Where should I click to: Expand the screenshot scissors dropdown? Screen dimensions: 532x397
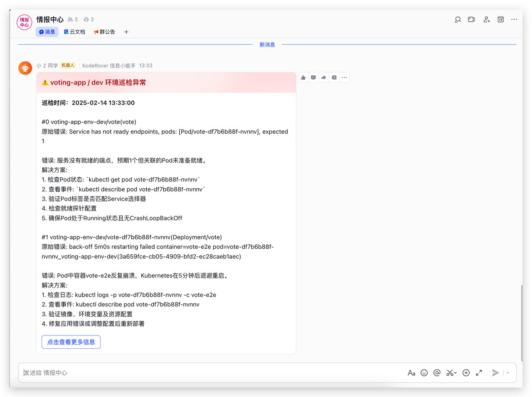point(456,373)
